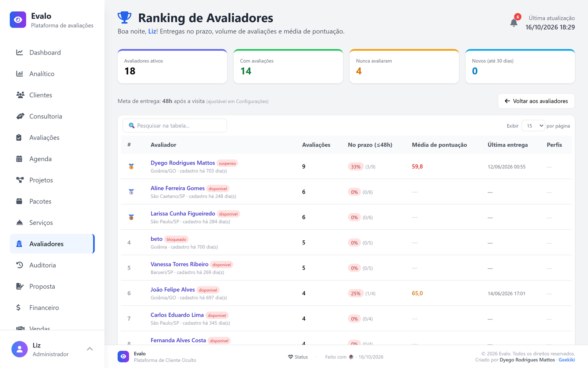Image resolution: width=588 pixels, height=368 pixels.
Task: Click the Com avaliações card
Action: [x=288, y=67]
